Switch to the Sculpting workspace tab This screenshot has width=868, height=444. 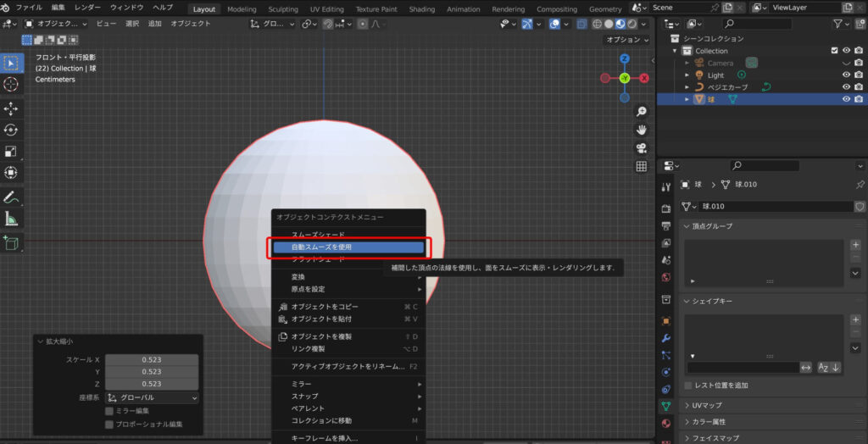coord(283,9)
